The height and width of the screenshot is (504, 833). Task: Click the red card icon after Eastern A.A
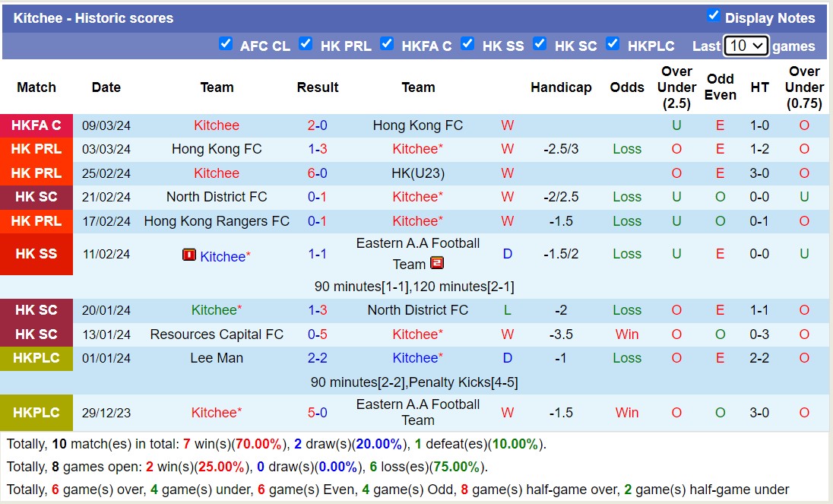(437, 263)
